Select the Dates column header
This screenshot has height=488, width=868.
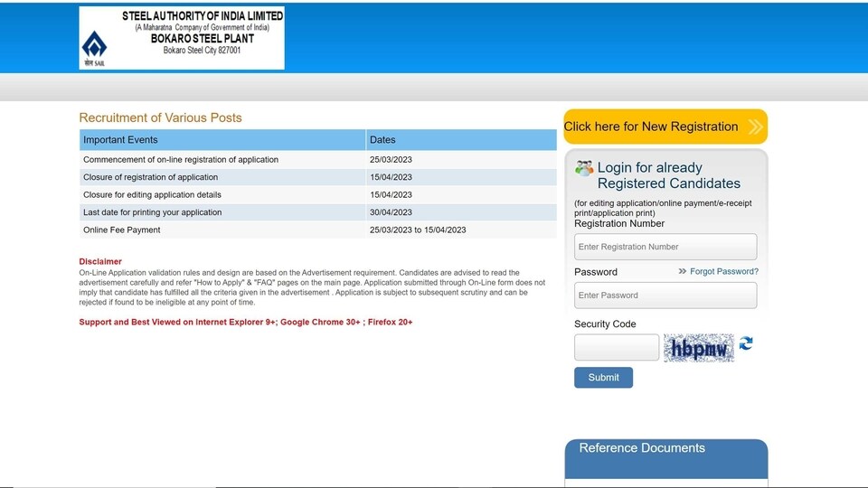[461, 140]
